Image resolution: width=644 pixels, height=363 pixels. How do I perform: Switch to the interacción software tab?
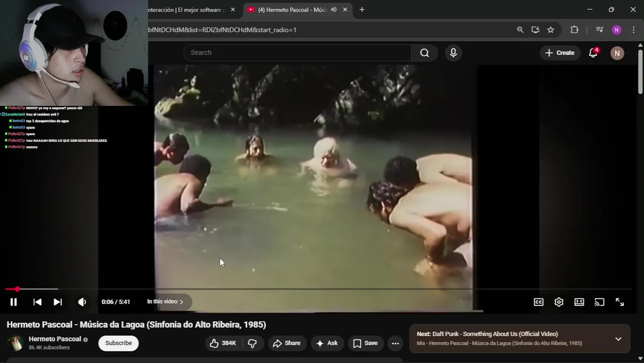[186, 10]
